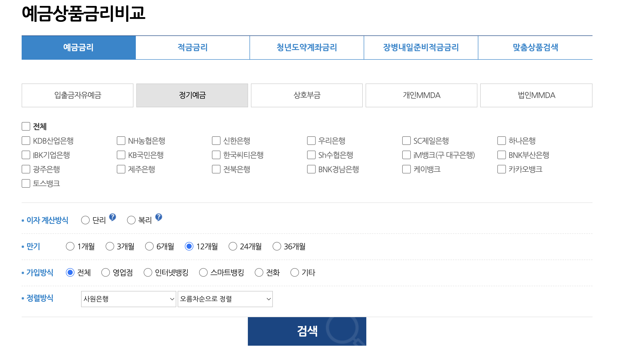
Task: Choose 인터넷뱅킹 subscription method
Action: point(148,273)
